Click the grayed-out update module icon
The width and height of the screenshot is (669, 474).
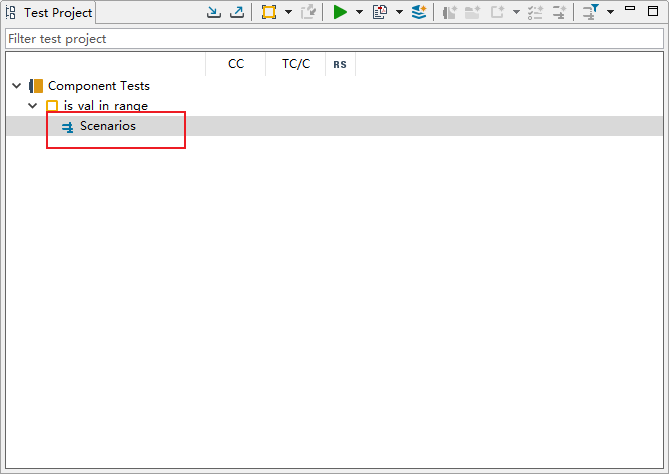[x=308, y=12]
